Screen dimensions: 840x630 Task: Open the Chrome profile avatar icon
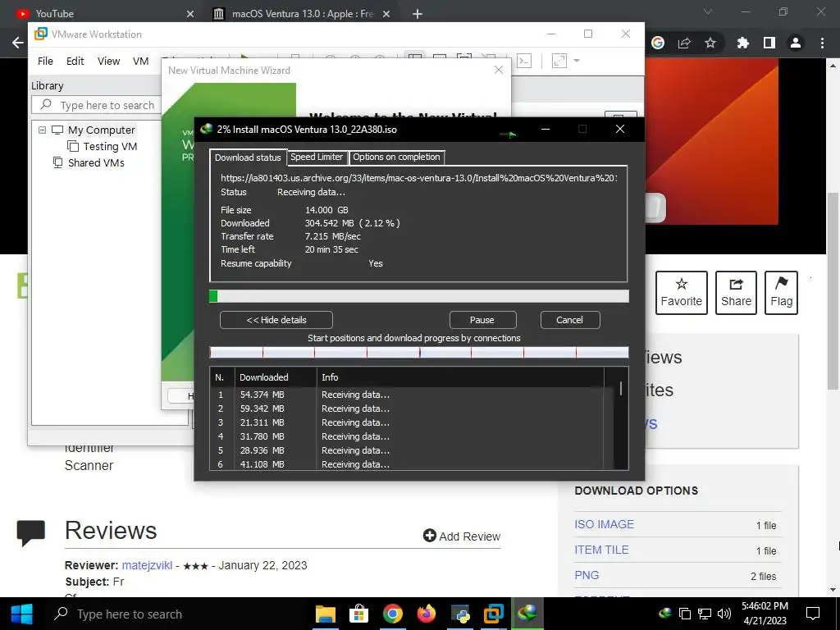(796, 43)
